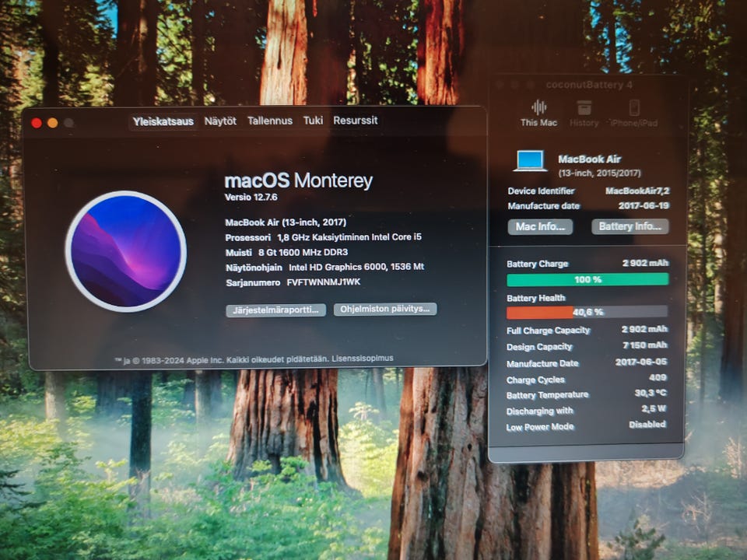
Task: Click the green Battery Charge 100% bar
Action: (587, 279)
